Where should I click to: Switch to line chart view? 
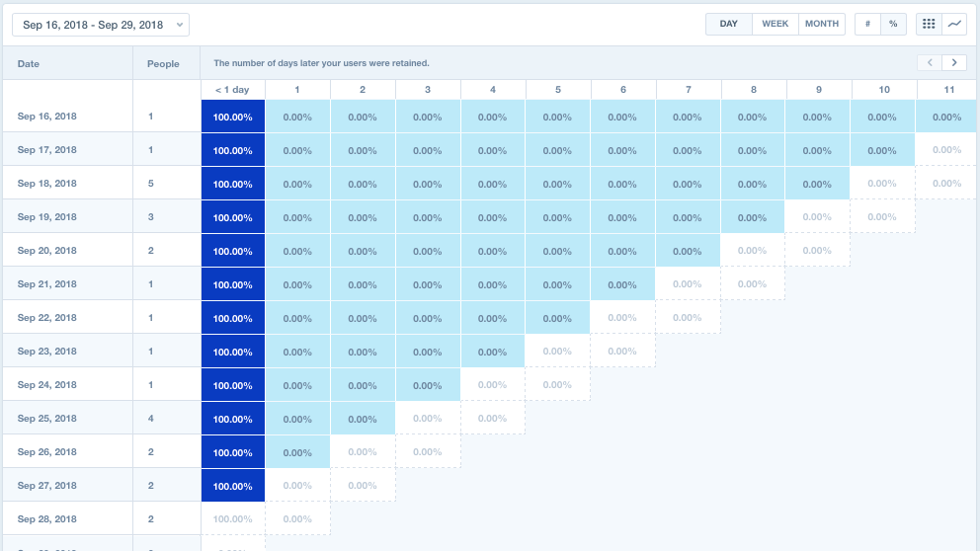pos(954,24)
